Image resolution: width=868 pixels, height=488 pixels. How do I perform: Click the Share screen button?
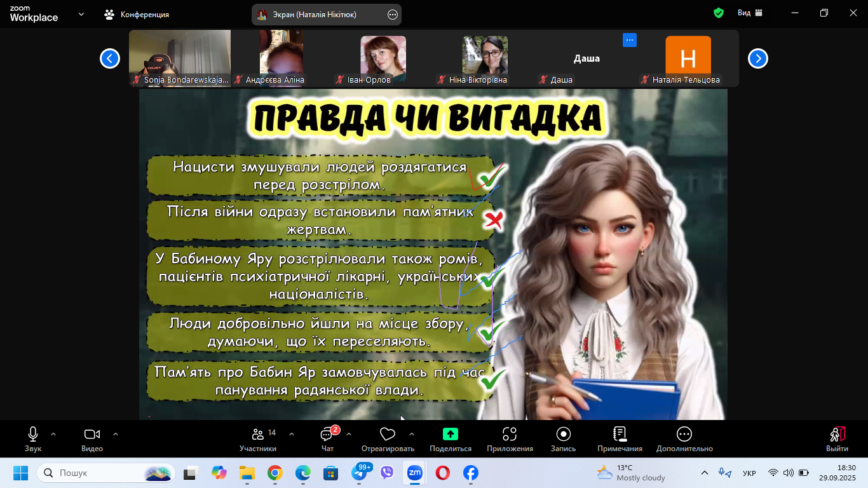(x=450, y=435)
